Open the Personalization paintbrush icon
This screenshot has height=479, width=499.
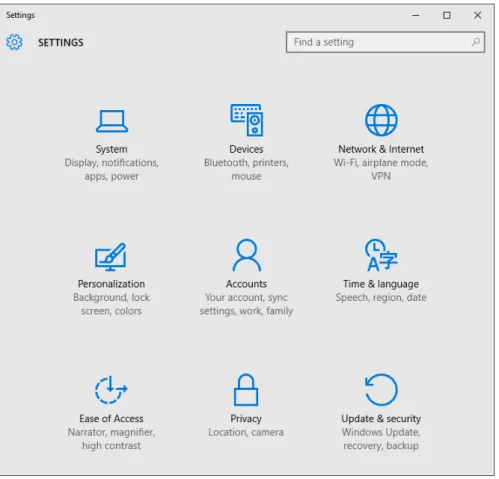111,257
